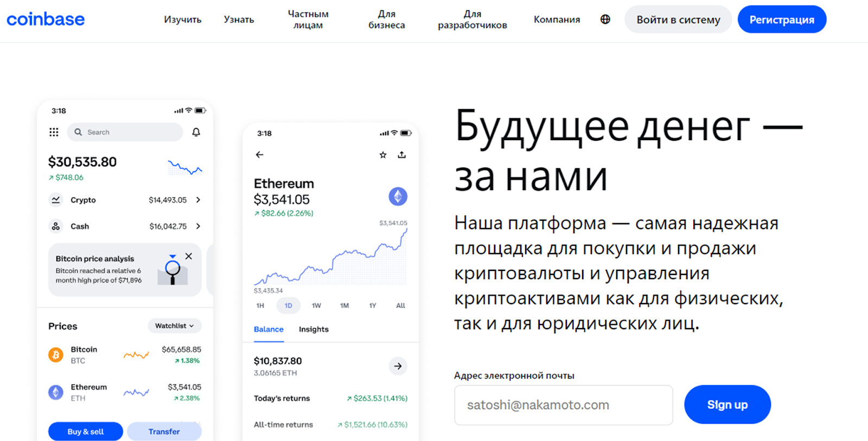
Task: Open the Изучить menu
Action: point(183,20)
